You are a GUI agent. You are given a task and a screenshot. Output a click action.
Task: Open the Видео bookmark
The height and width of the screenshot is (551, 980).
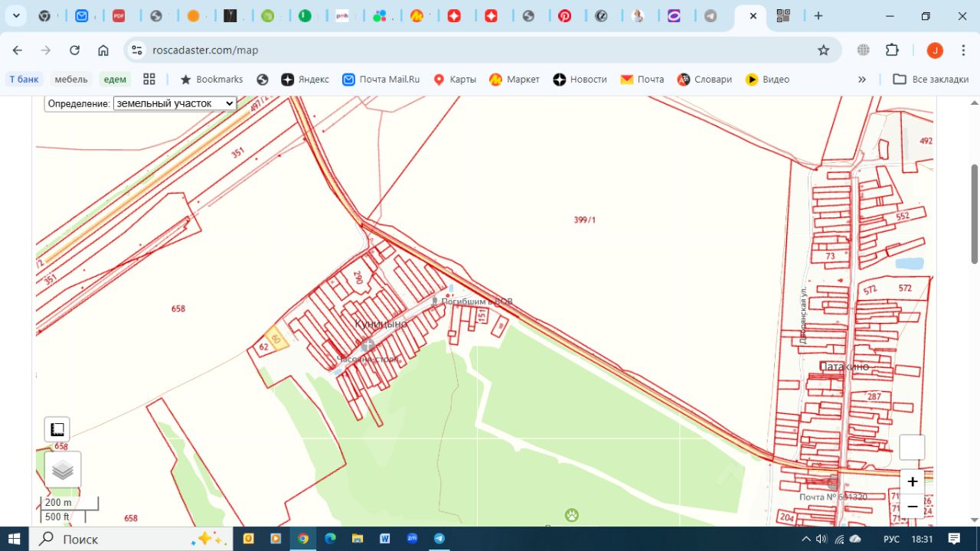[768, 79]
